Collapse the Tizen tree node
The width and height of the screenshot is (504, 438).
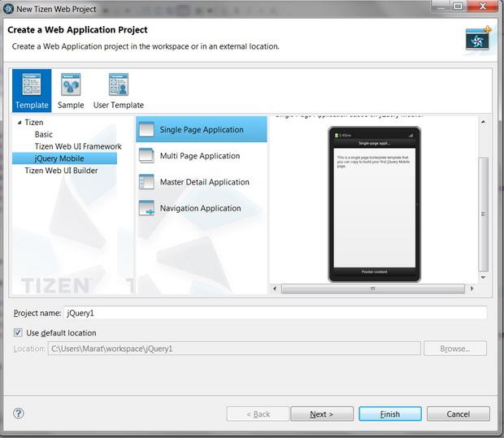coord(20,123)
